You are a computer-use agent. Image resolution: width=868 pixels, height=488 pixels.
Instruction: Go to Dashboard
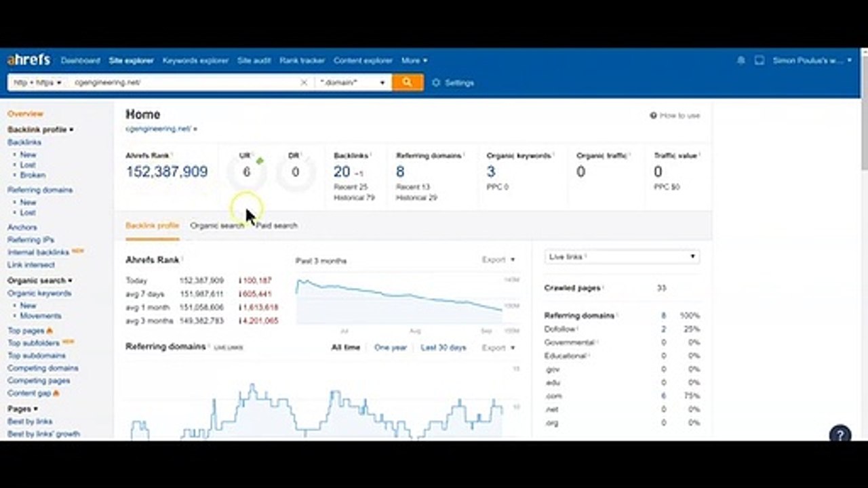tap(80, 60)
